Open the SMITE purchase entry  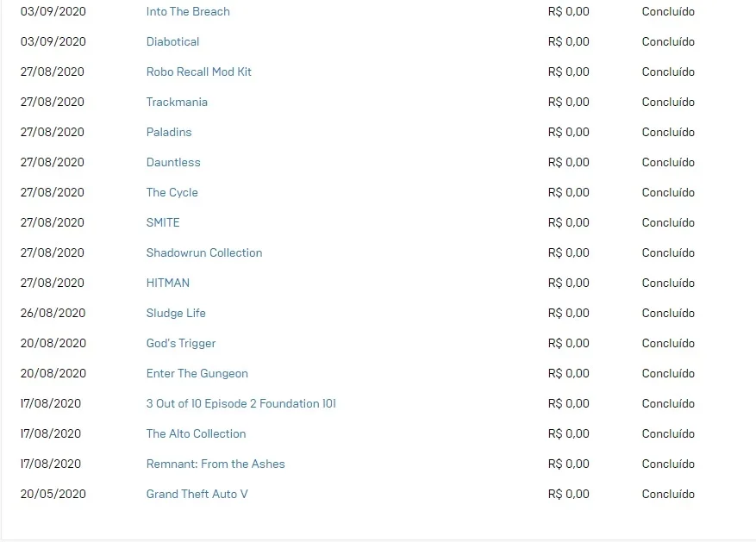(163, 222)
